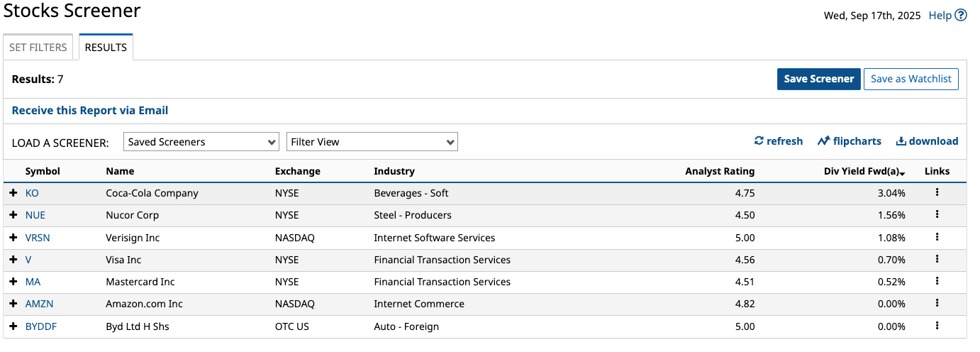980x352 pixels.
Task: Open the Saved Screeners dropdown
Action: click(x=201, y=142)
